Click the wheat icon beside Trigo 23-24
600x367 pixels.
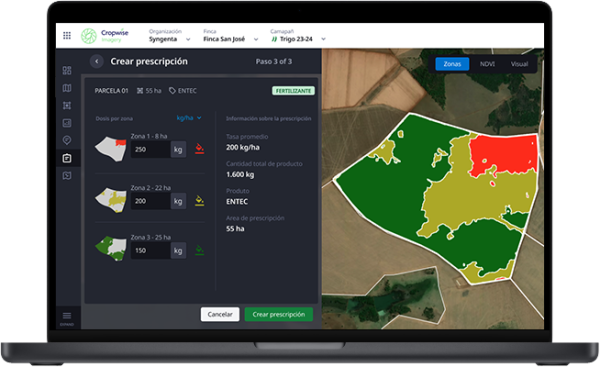274,39
